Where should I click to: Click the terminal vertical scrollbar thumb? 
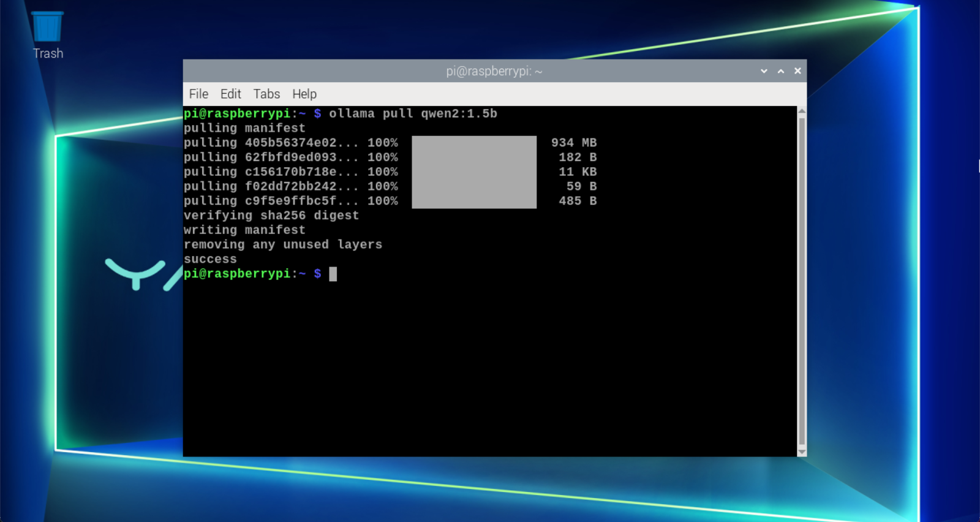tap(802, 282)
